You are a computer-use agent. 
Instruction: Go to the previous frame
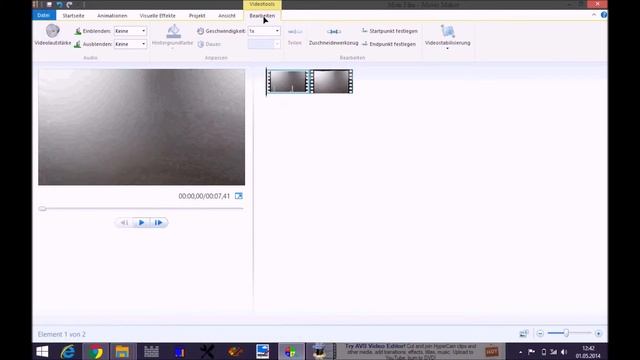pyautogui.click(x=124, y=222)
